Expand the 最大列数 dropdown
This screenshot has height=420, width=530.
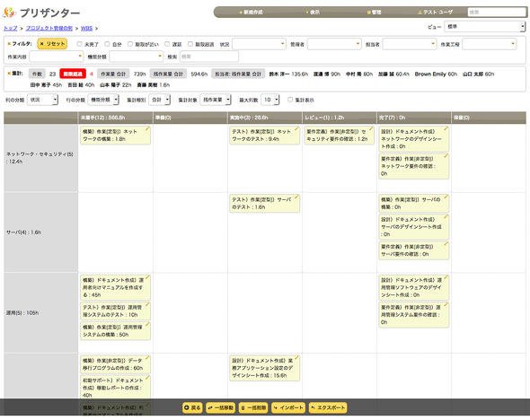tap(270, 100)
